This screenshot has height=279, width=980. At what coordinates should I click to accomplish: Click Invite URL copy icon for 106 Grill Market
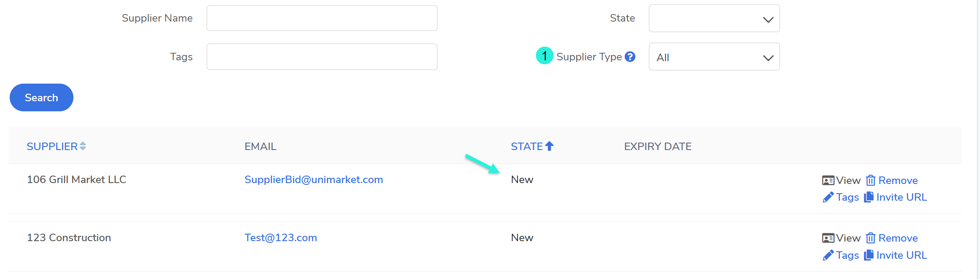pyautogui.click(x=869, y=197)
